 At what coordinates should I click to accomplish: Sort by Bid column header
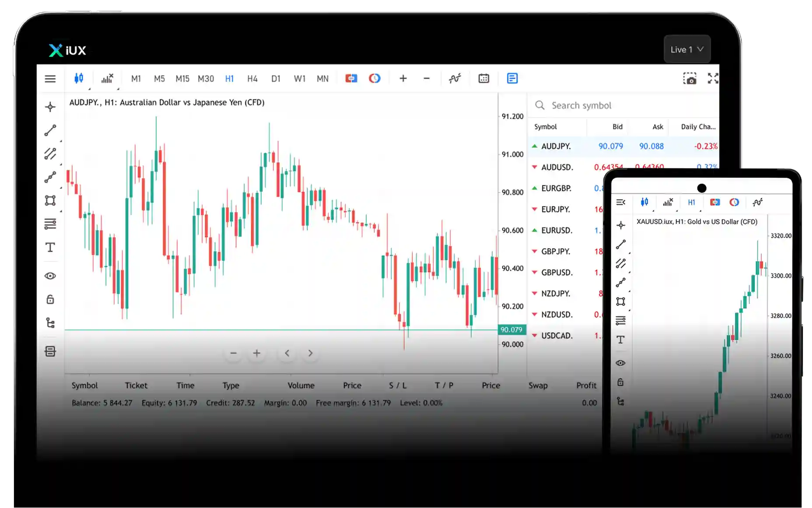(x=617, y=127)
